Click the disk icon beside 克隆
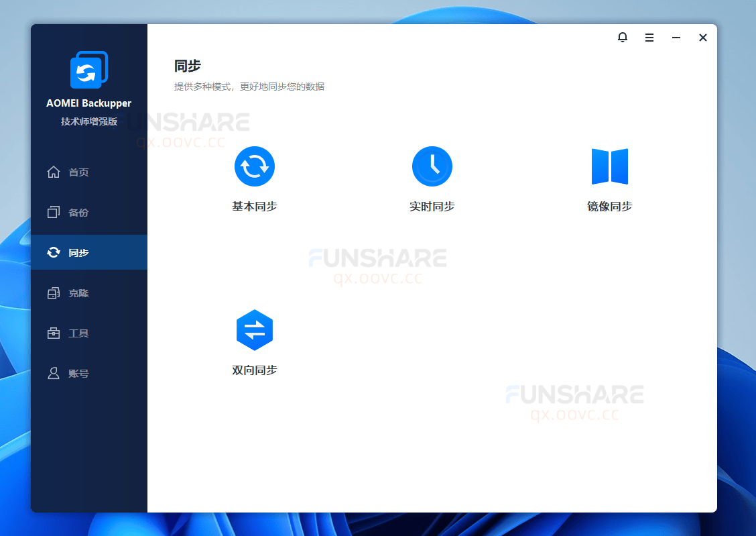The width and height of the screenshot is (756, 536). coord(54,293)
